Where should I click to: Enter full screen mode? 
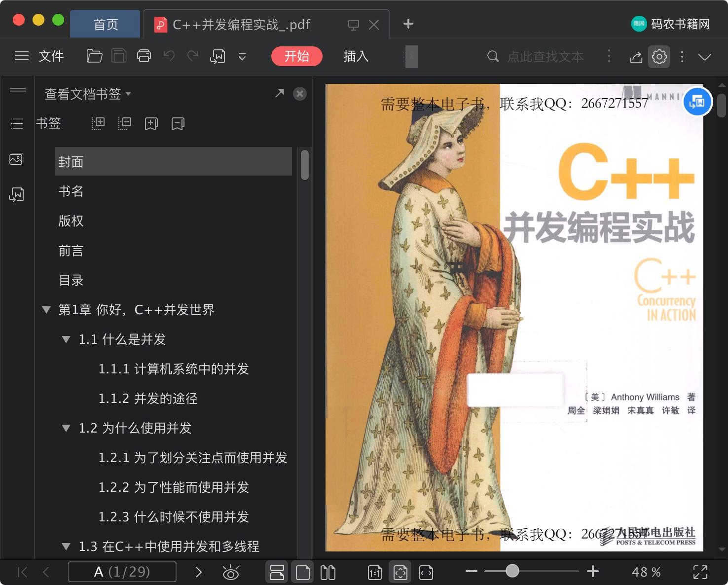tap(700, 572)
